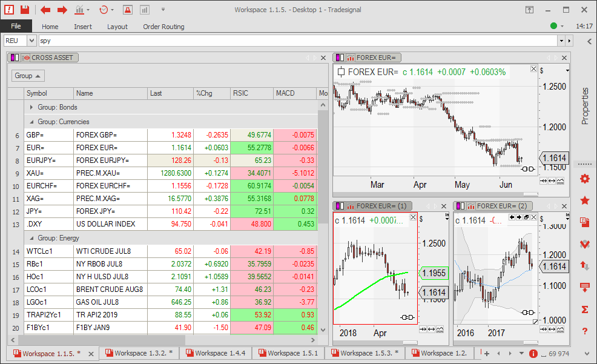Click the time-axis scroll thumb under the top chart
597x364 pixels.
pos(531,194)
